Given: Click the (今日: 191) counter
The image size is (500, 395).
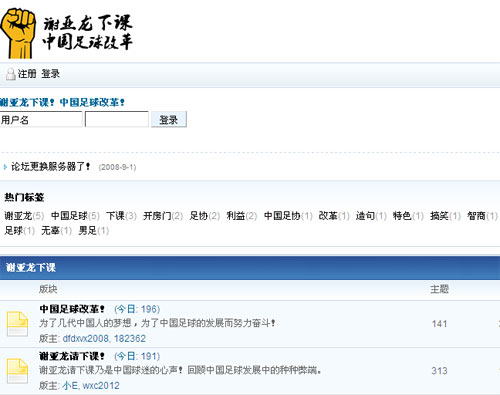Looking at the screenshot, I should (137, 356).
